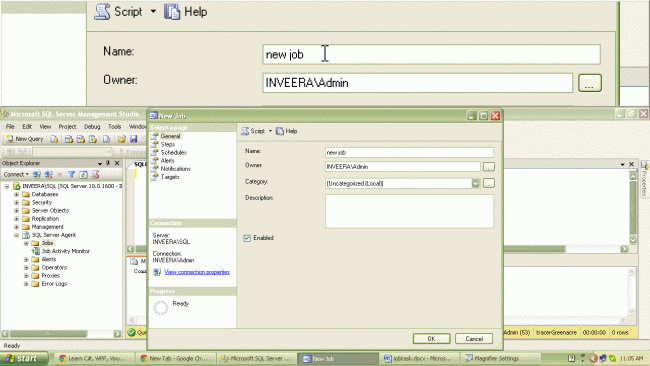The width and height of the screenshot is (650, 366).
Task: Click the Filter funnel icon in Object Explorer
Action: (x=71, y=175)
